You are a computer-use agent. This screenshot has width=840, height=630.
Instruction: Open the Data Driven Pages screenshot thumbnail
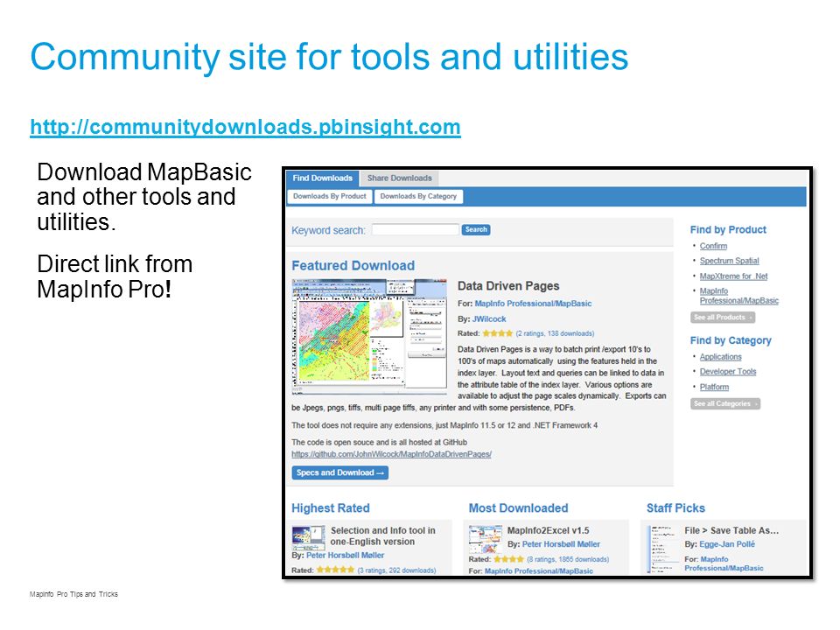(369, 336)
